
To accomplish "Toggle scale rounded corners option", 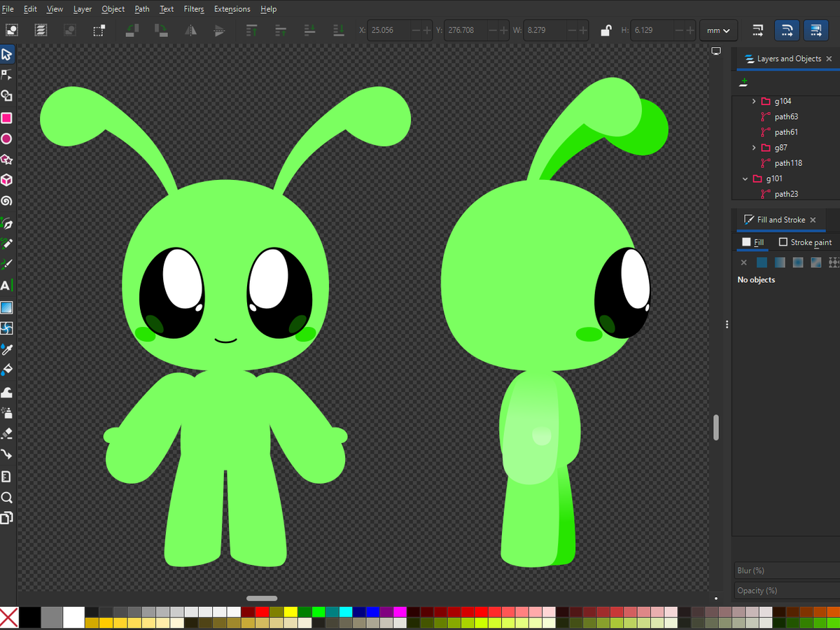I will pyautogui.click(x=787, y=30).
